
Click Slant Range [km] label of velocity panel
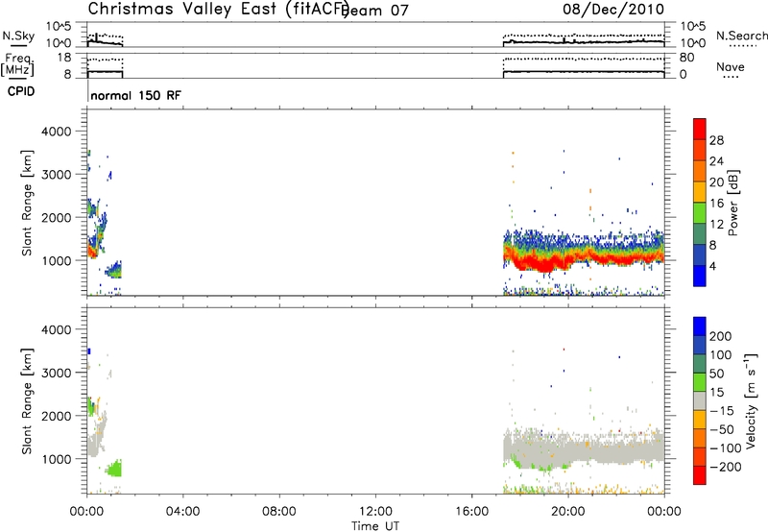(27, 401)
